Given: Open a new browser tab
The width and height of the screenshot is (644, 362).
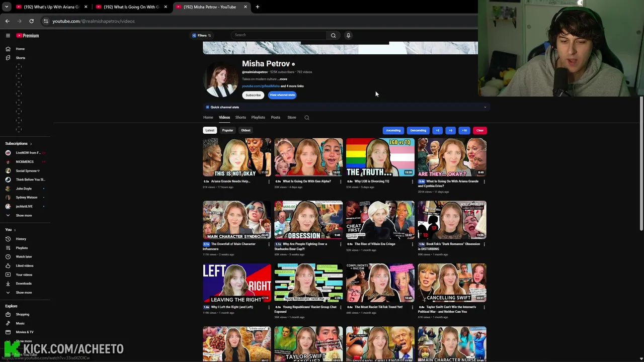Looking at the screenshot, I should (x=258, y=7).
